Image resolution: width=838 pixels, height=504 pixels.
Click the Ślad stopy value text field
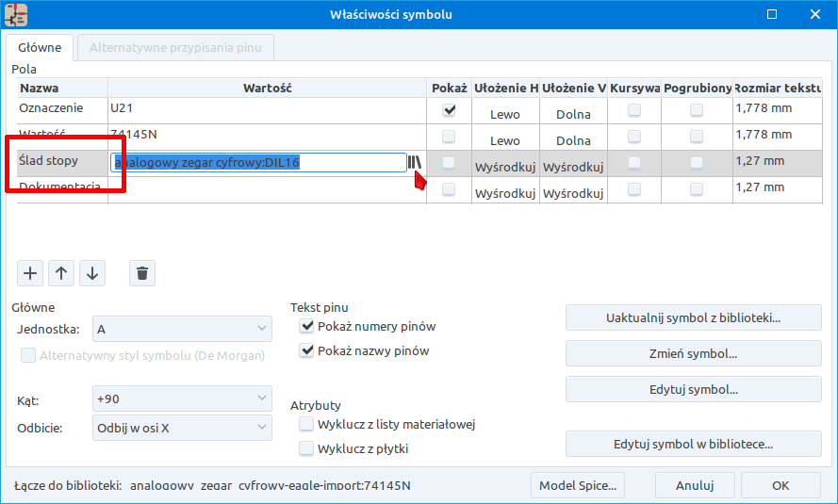[x=258, y=162]
